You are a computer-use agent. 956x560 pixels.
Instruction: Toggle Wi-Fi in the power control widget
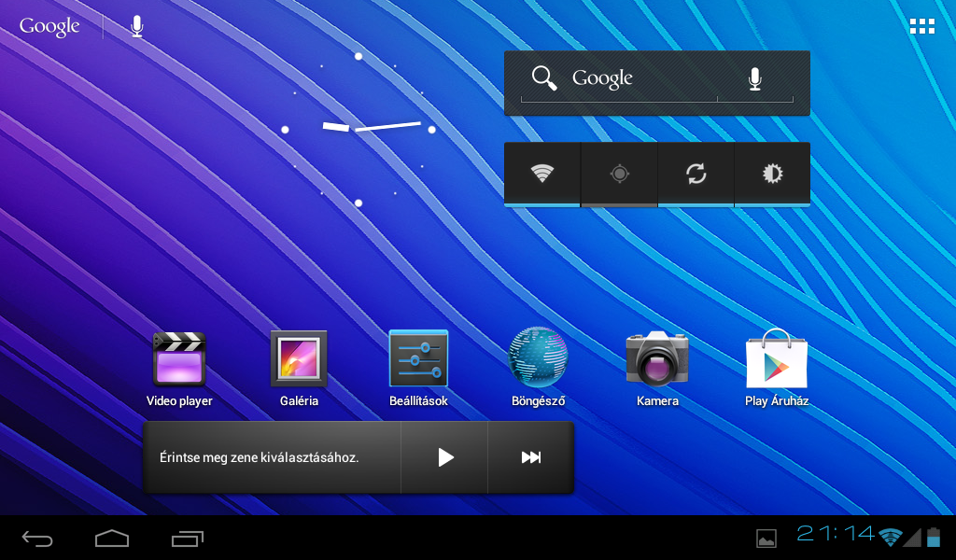tap(542, 175)
